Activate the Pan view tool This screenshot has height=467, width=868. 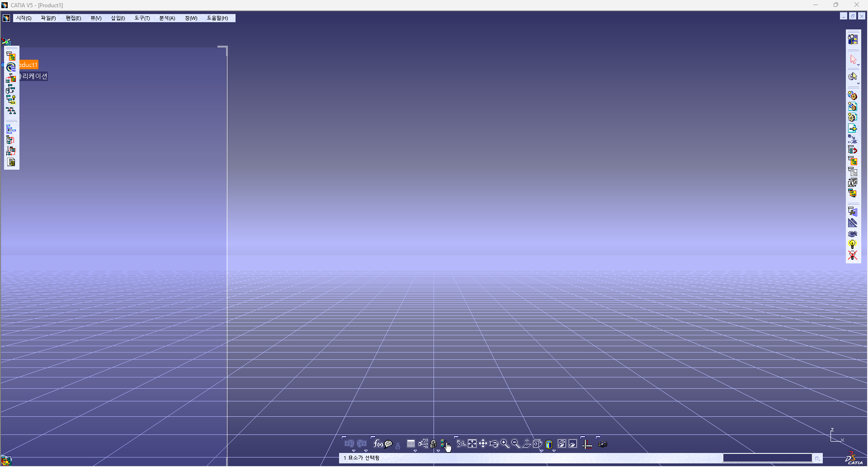pos(483,444)
